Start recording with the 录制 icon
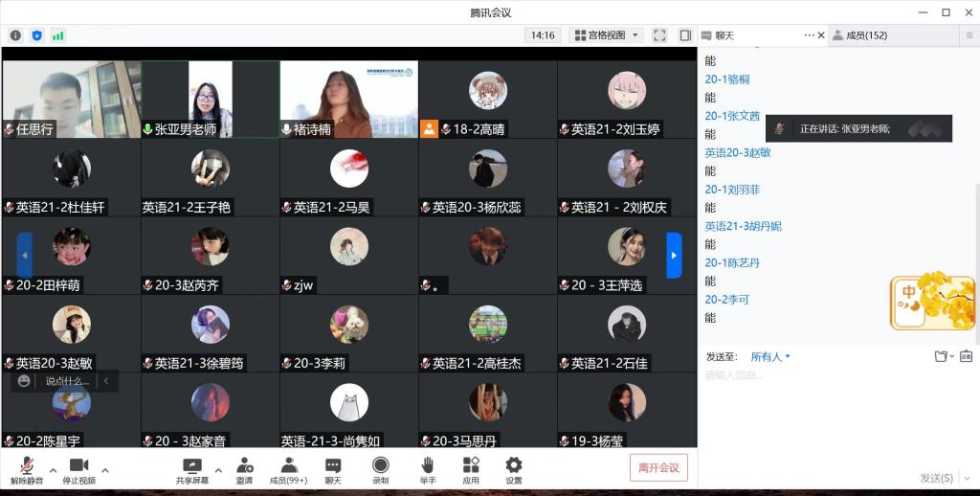Image resolution: width=980 pixels, height=496 pixels. coord(380,468)
